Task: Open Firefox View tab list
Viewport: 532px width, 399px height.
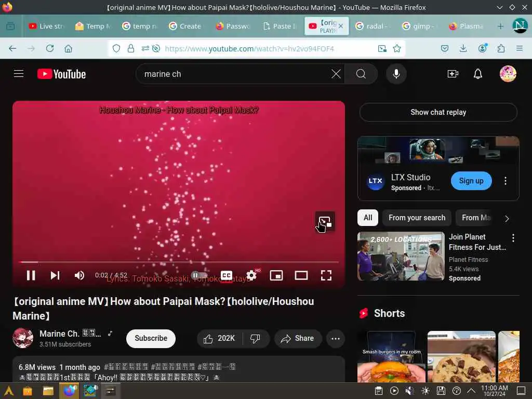Action: (10, 26)
